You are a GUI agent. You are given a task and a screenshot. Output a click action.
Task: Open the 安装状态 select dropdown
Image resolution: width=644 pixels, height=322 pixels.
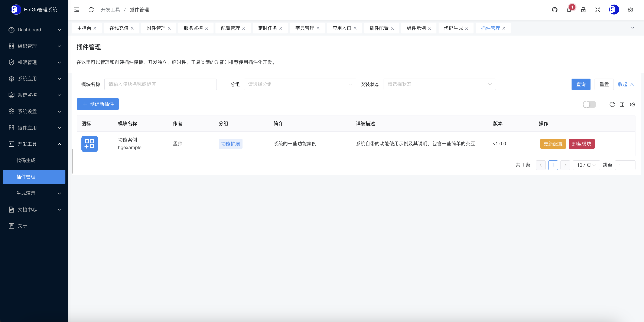[439, 84]
